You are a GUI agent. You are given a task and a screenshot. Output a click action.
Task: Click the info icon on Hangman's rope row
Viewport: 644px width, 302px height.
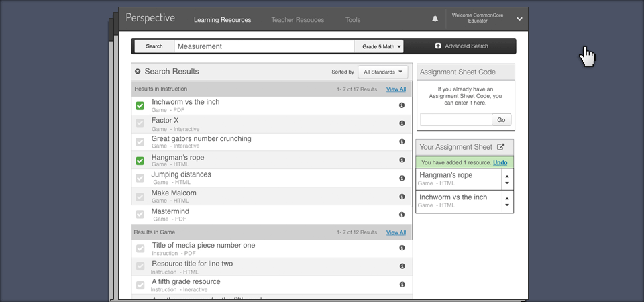click(x=402, y=160)
